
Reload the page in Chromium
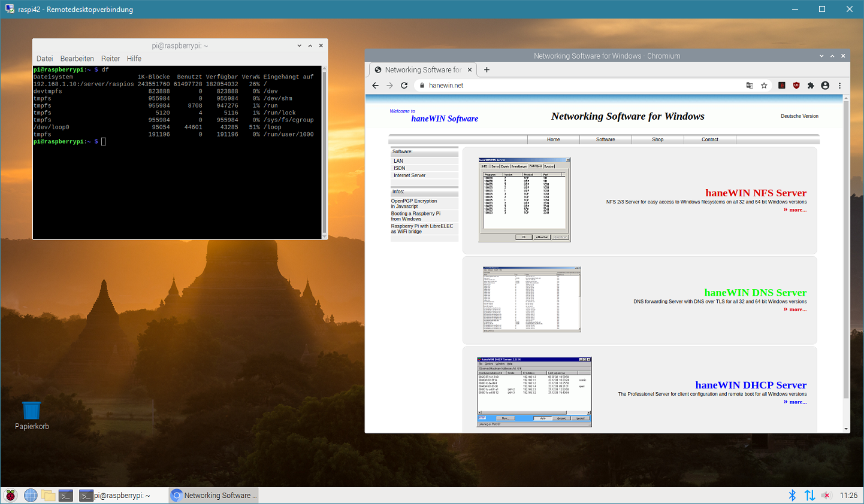(404, 86)
